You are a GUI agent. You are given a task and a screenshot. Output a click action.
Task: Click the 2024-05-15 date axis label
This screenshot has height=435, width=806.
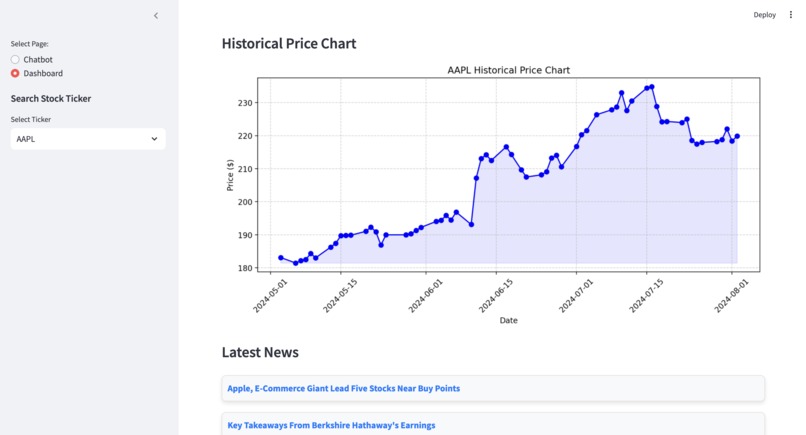click(340, 296)
